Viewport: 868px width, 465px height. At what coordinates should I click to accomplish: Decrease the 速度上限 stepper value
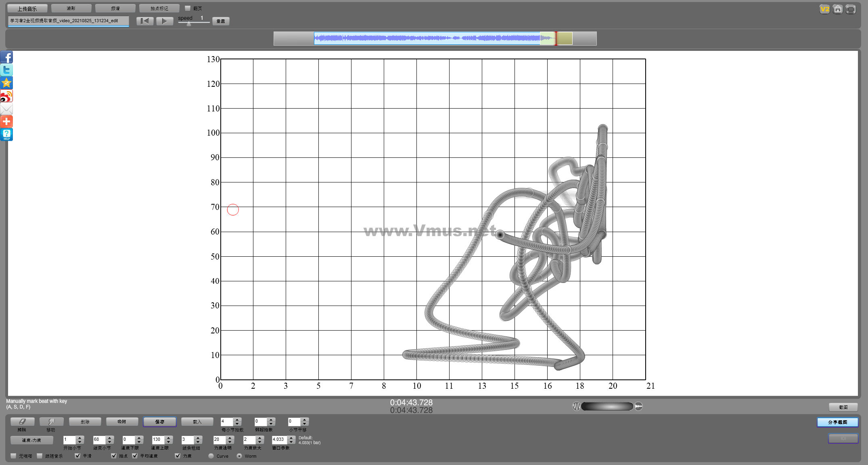pos(169,442)
